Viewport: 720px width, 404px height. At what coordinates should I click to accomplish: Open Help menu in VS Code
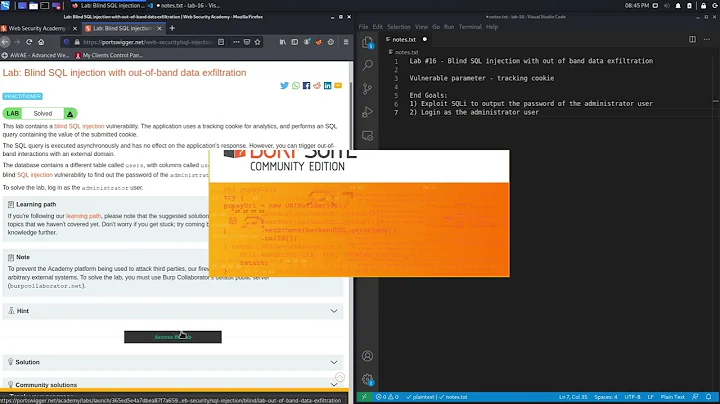492,27
